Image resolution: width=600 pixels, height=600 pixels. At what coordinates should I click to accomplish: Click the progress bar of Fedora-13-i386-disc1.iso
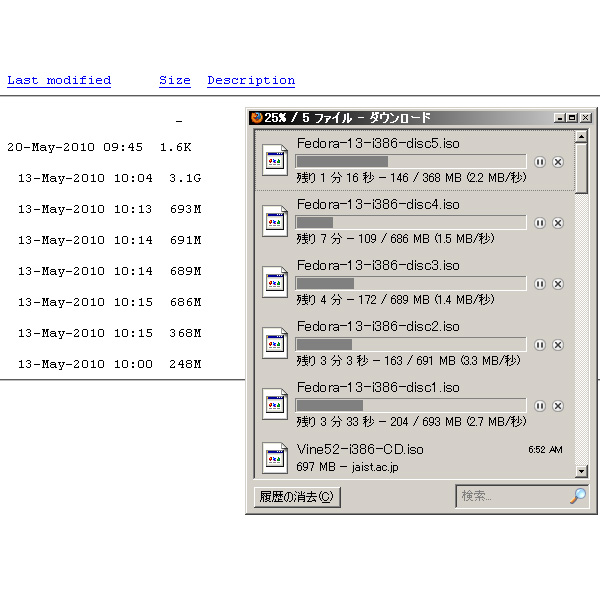411,405
